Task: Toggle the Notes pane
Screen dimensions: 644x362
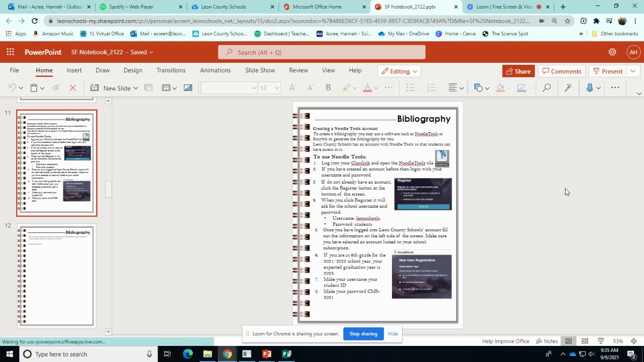Action: pyautogui.click(x=547, y=341)
